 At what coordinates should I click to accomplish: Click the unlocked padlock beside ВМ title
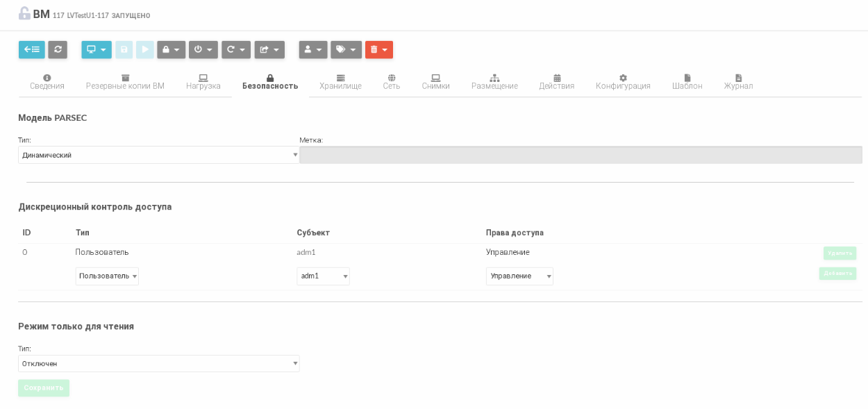(x=24, y=13)
